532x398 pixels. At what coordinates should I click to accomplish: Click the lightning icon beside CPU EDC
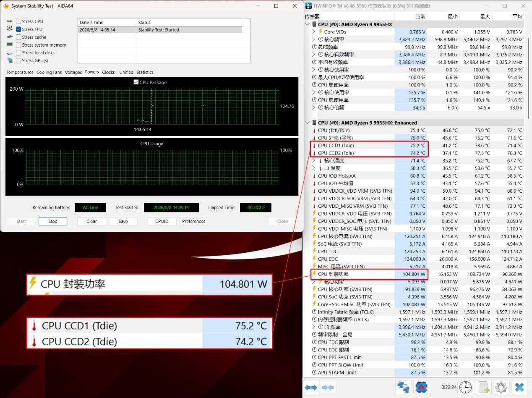(x=314, y=259)
